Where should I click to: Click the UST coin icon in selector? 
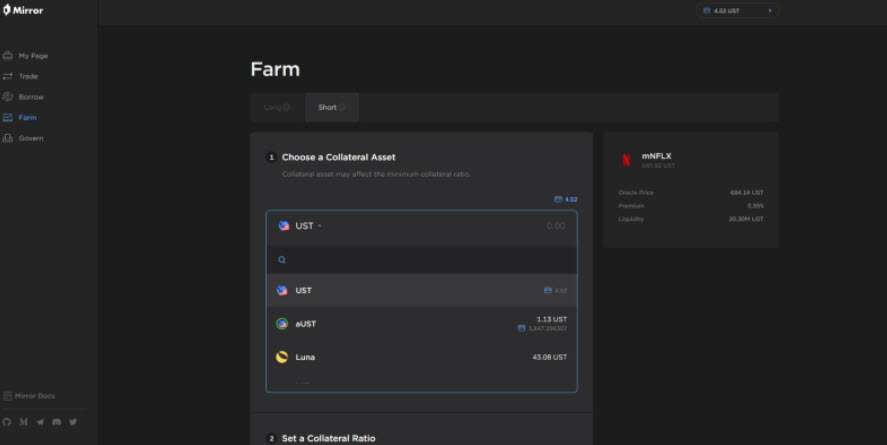[284, 226]
